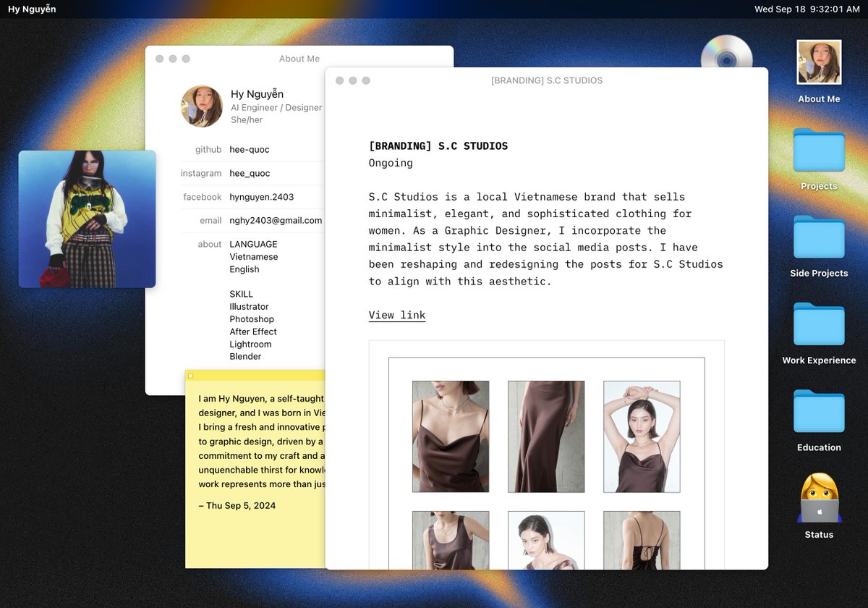
Task: Click After Effect in the skill list
Action: (253, 332)
